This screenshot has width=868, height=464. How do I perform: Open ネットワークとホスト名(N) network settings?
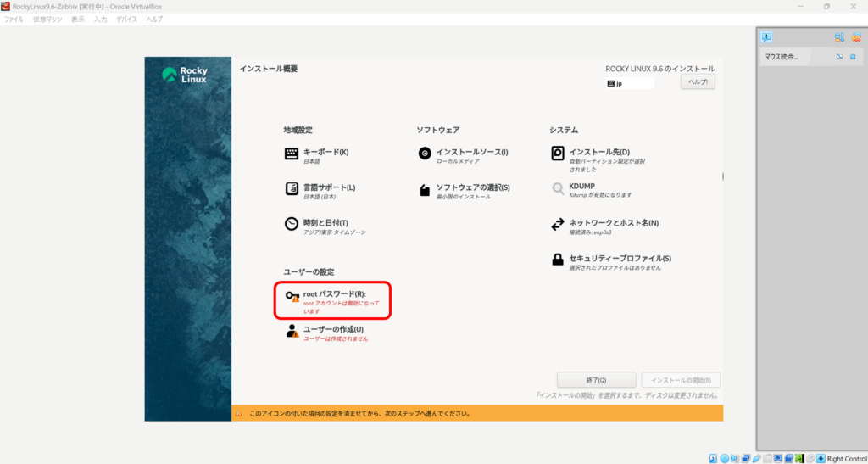click(x=604, y=226)
